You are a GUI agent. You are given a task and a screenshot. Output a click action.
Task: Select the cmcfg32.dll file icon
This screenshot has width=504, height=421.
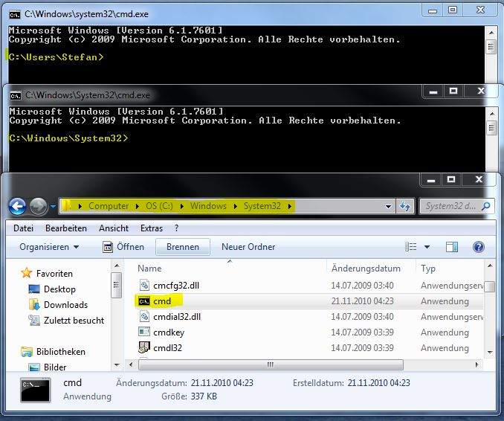pos(144,285)
